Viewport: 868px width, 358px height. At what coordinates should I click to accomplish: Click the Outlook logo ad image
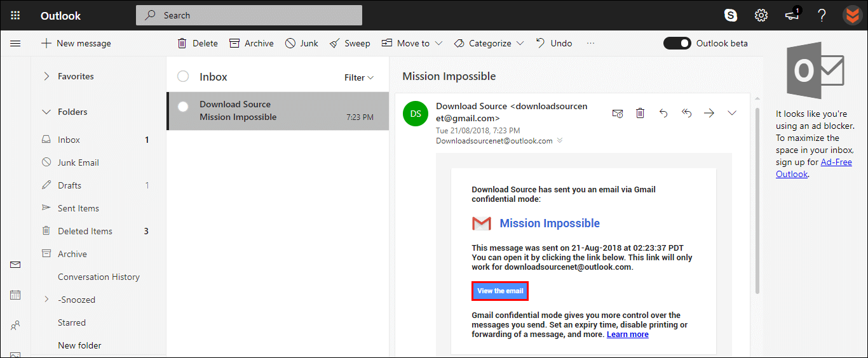(815, 71)
